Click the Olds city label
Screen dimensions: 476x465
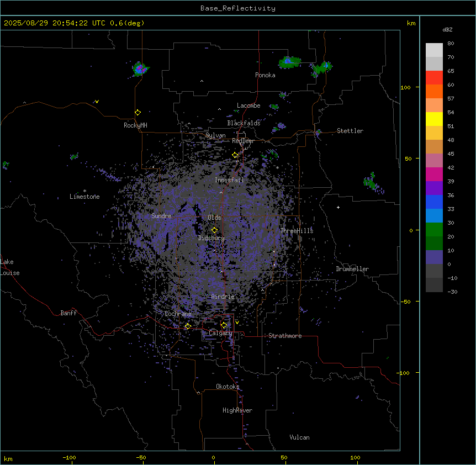[x=214, y=218]
